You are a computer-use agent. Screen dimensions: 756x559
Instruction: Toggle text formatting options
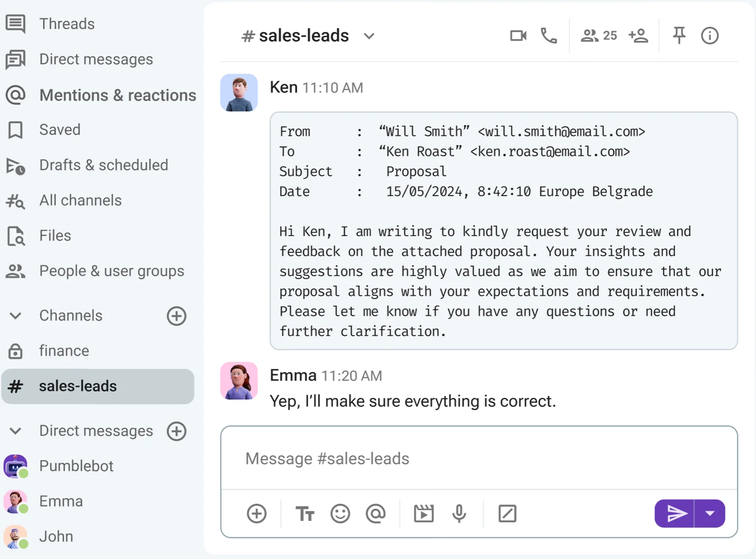305,514
